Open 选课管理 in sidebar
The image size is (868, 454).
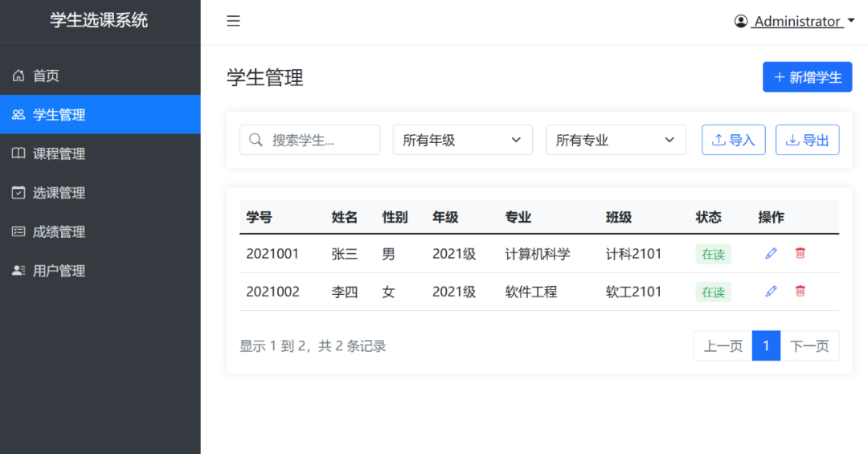tap(100, 193)
